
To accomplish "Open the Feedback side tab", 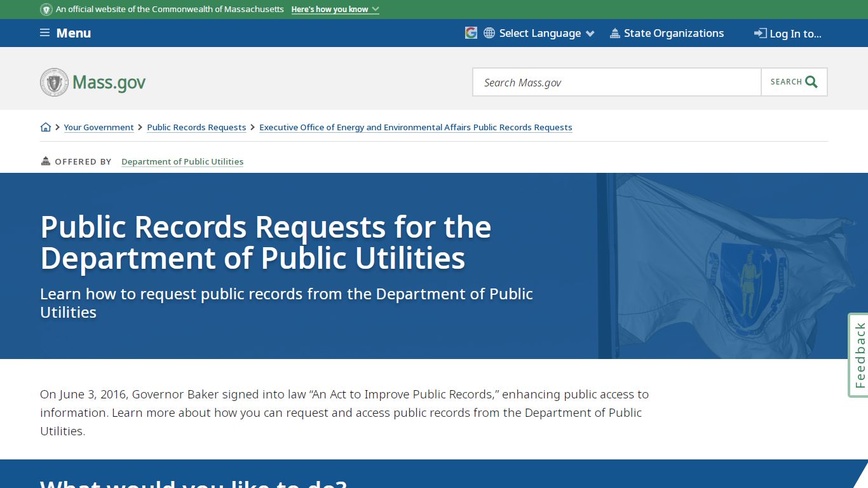I will point(858,355).
